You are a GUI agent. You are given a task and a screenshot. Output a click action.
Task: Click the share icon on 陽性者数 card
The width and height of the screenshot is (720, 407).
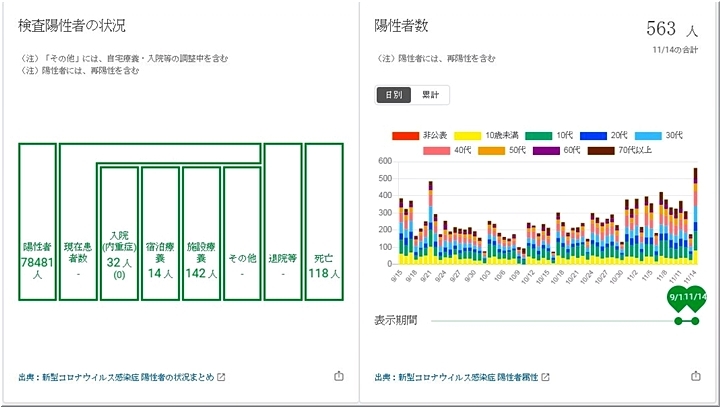click(x=695, y=376)
